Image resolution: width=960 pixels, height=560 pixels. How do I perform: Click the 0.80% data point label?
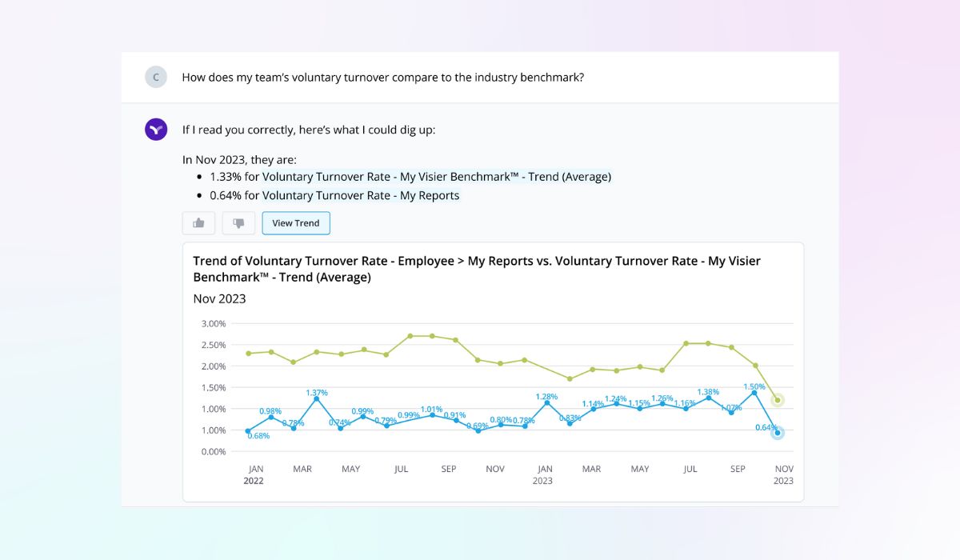click(x=501, y=420)
